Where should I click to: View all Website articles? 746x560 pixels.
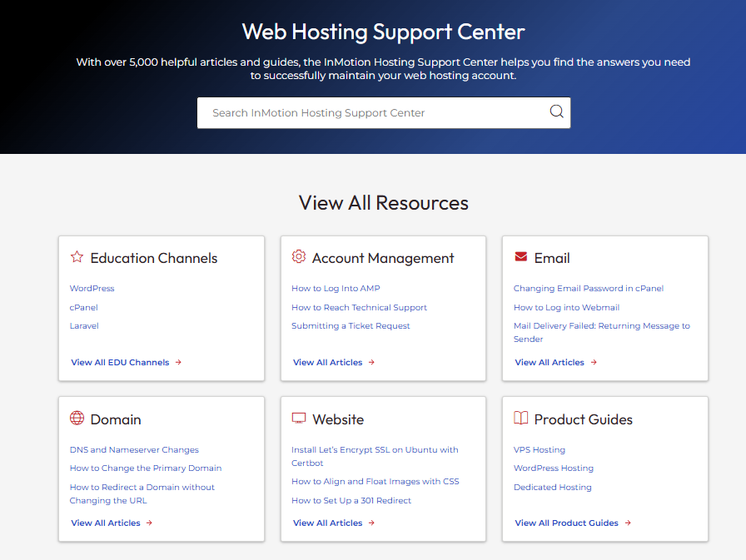(328, 523)
